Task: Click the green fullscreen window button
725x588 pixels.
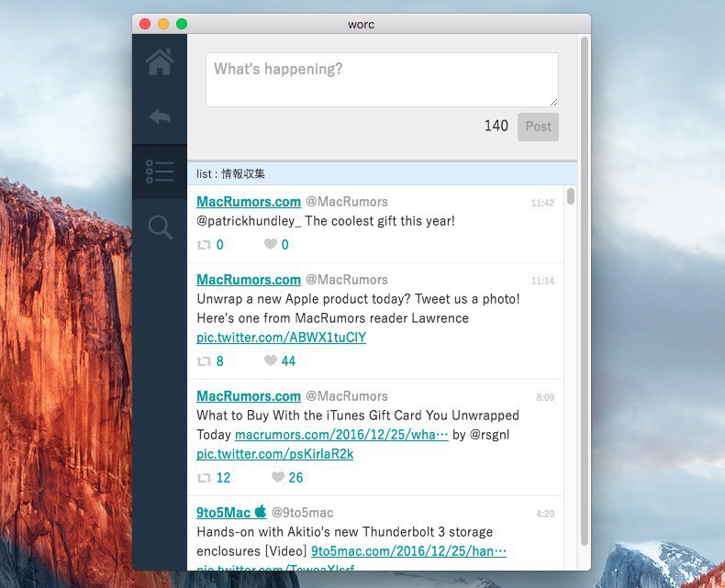Action: [x=182, y=24]
